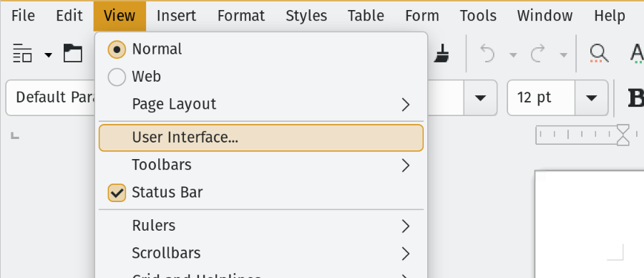Click the tab stop type corner button
This screenshot has width=644, height=278.
click(x=15, y=135)
